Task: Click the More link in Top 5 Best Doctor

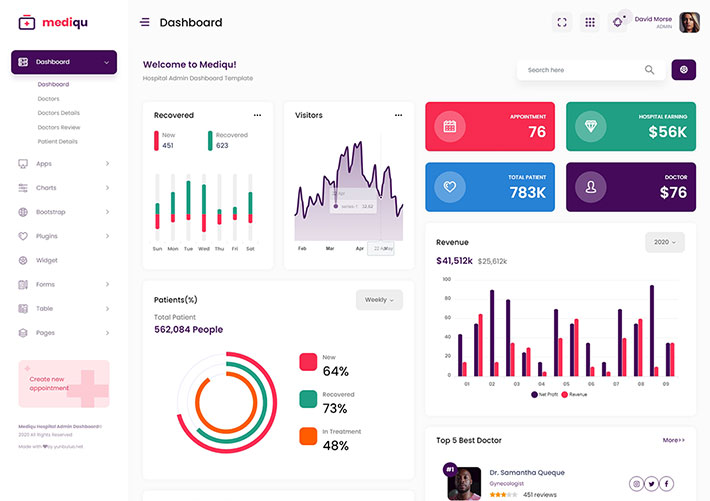Action: [673, 440]
